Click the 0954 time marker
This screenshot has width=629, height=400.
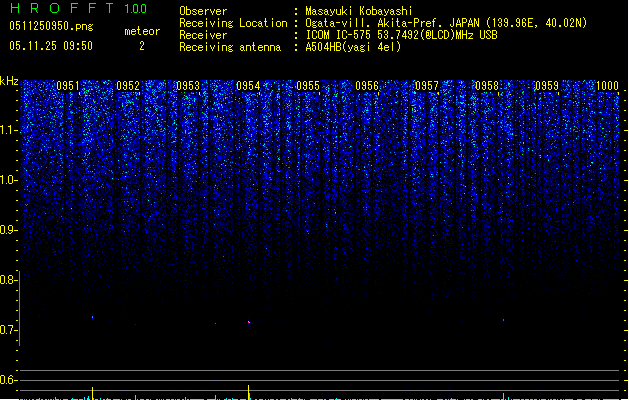[x=248, y=86]
